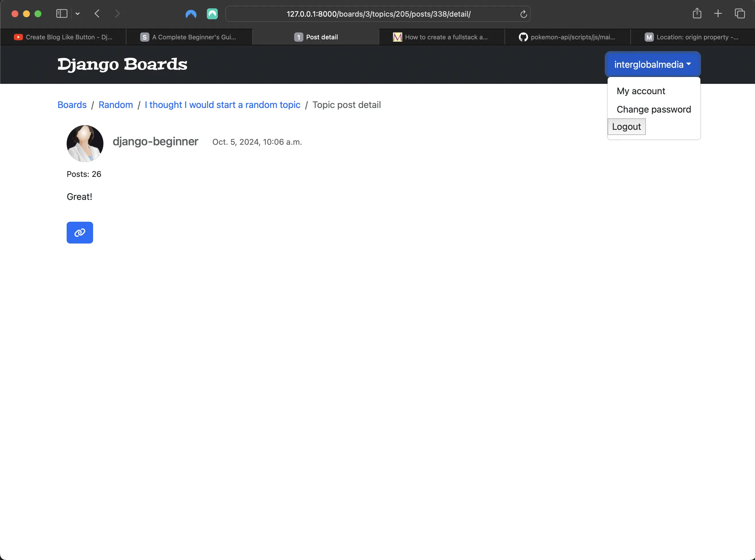Click the 'Oct. 5, 2024, 10:06 a.m.' timestamp
Viewport: 755px width, 560px height.
(257, 142)
